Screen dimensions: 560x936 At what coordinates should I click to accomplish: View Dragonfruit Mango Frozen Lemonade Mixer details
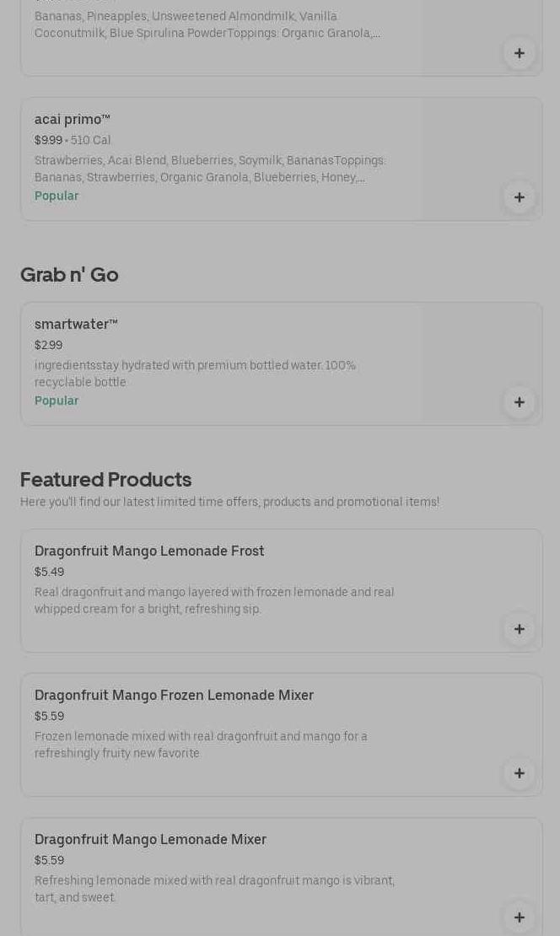tap(174, 696)
